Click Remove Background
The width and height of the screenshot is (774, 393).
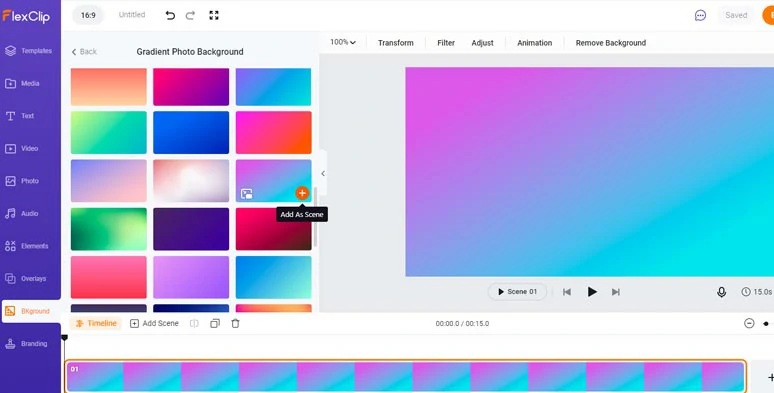click(611, 43)
